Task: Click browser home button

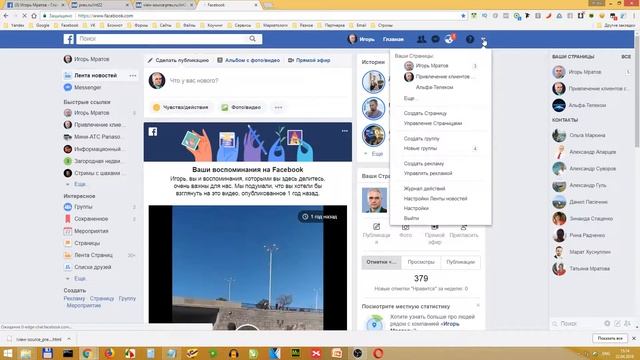Action: [x=34, y=16]
